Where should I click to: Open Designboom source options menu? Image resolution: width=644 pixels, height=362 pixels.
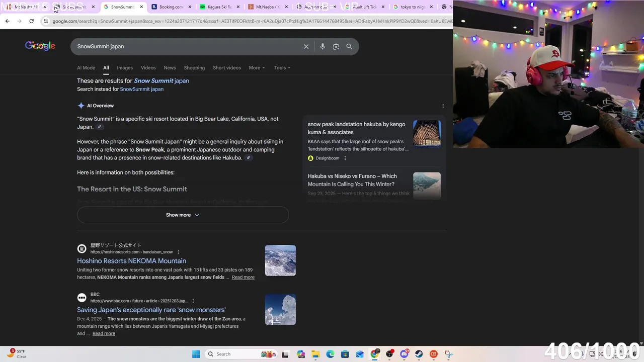(x=345, y=158)
